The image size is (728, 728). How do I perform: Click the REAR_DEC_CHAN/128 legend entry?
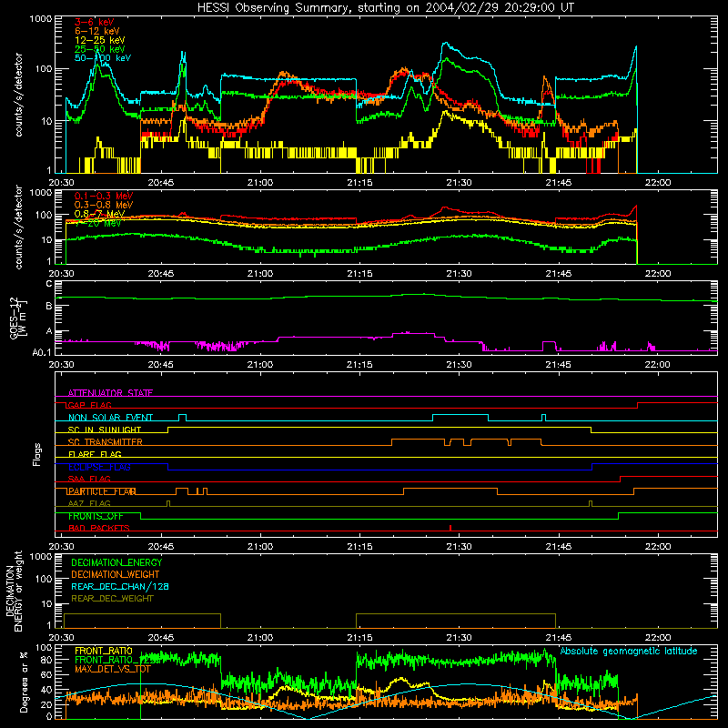[120, 586]
